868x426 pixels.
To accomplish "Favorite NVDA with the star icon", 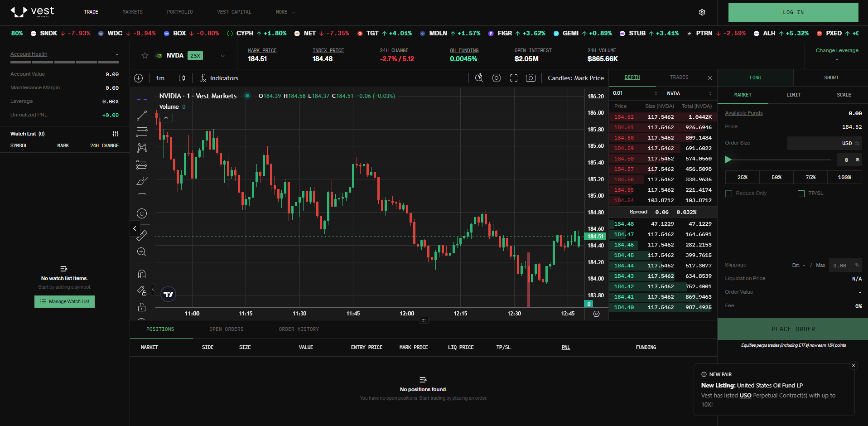I will (145, 56).
